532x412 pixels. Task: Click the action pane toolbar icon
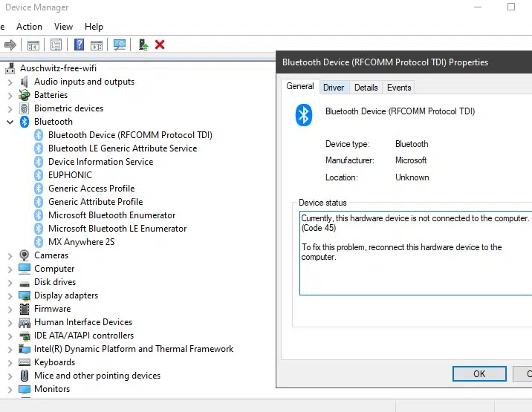point(97,45)
